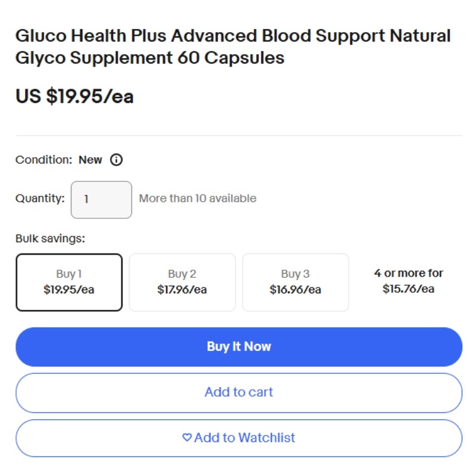Viewport: 476px width, 476px height.
Task: Click the blue Buy It Now button
Action: click(x=239, y=347)
